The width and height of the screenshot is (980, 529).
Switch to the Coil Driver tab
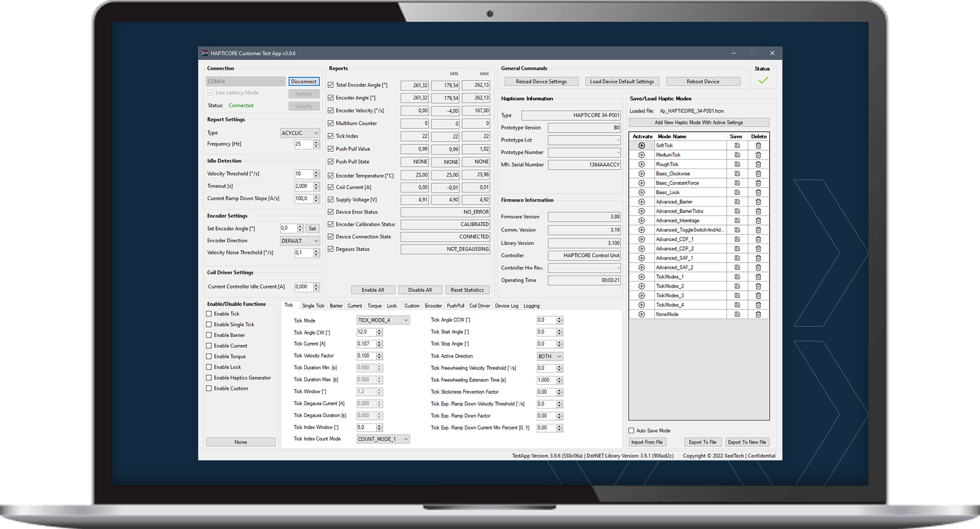pyautogui.click(x=479, y=306)
